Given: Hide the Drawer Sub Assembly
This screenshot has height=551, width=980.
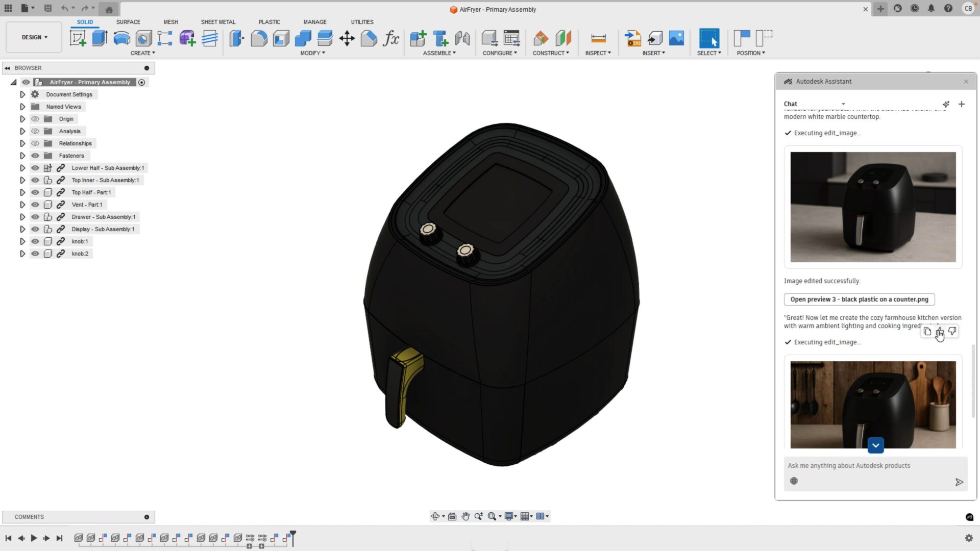Looking at the screenshot, I should (x=35, y=217).
